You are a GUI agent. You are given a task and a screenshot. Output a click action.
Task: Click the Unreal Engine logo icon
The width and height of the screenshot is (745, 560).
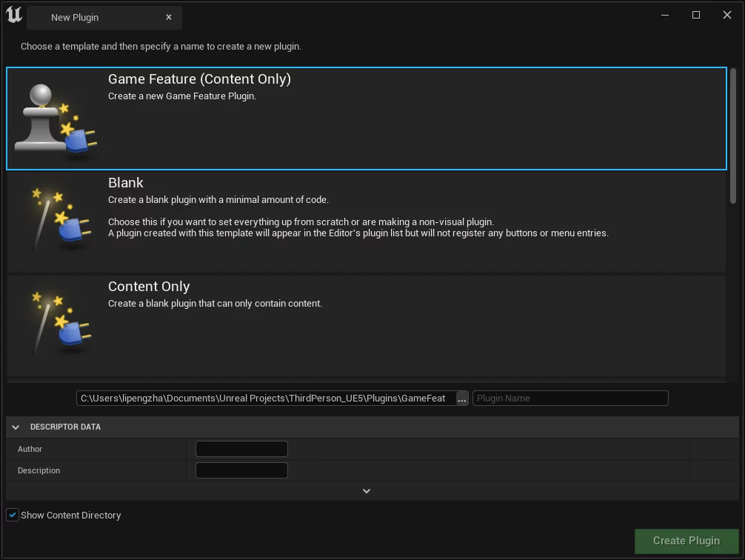(x=14, y=16)
